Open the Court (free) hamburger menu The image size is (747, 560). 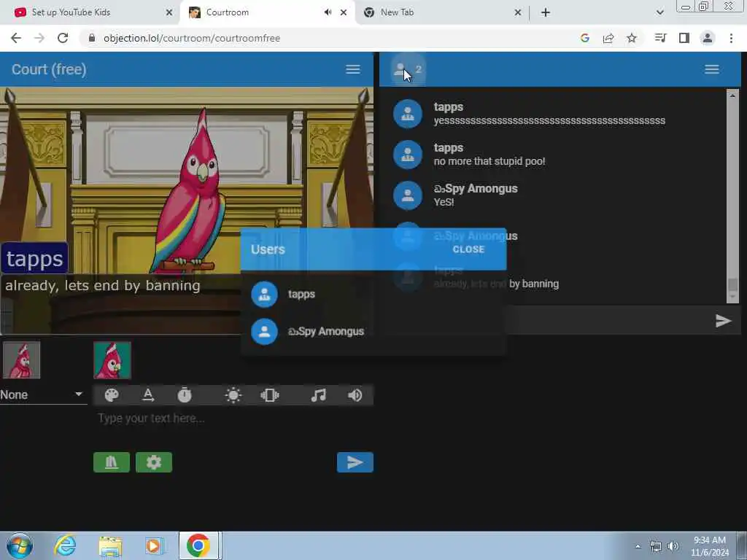coord(352,69)
